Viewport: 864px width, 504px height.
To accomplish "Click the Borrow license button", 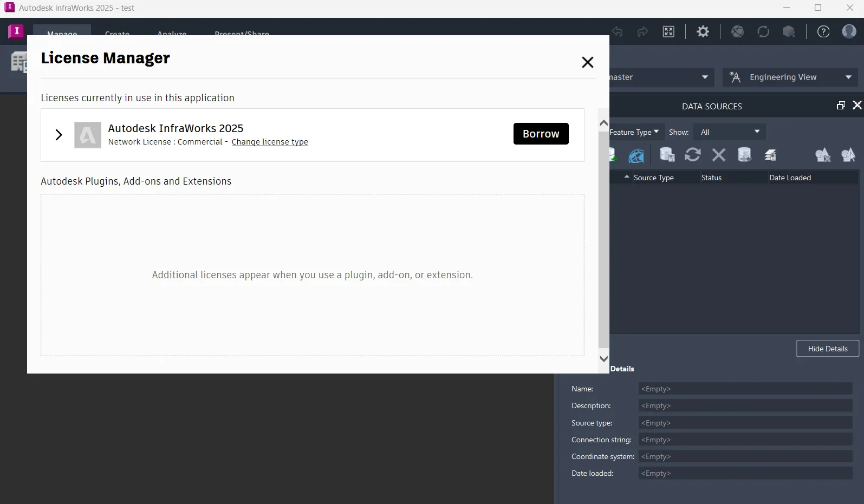I will point(541,134).
